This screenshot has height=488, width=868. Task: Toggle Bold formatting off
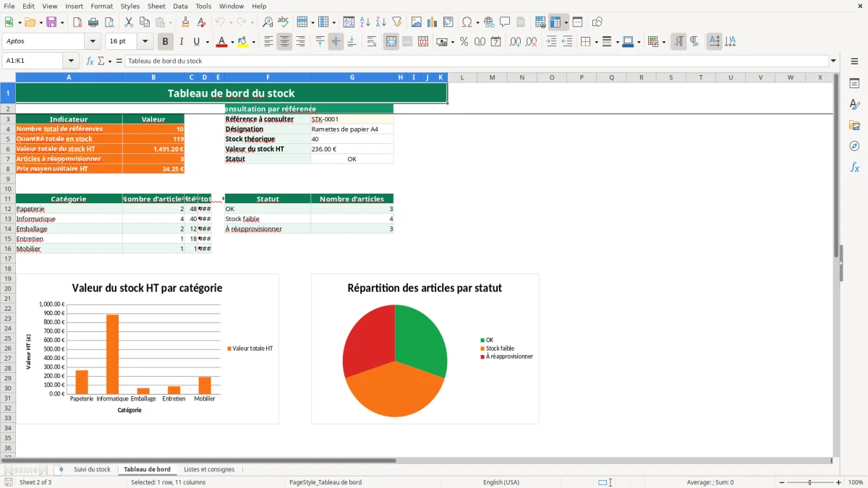[x=166, y=42]
